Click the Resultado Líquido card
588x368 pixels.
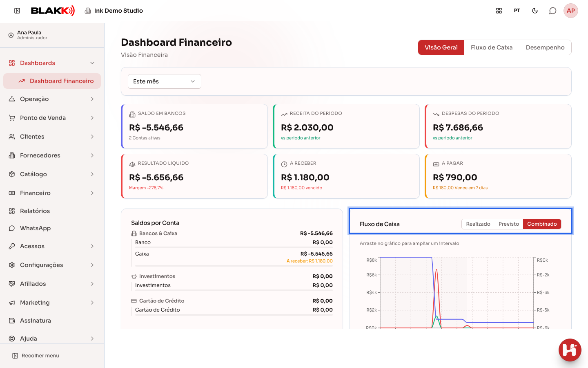pyautogui.click(x=194, y=176)
